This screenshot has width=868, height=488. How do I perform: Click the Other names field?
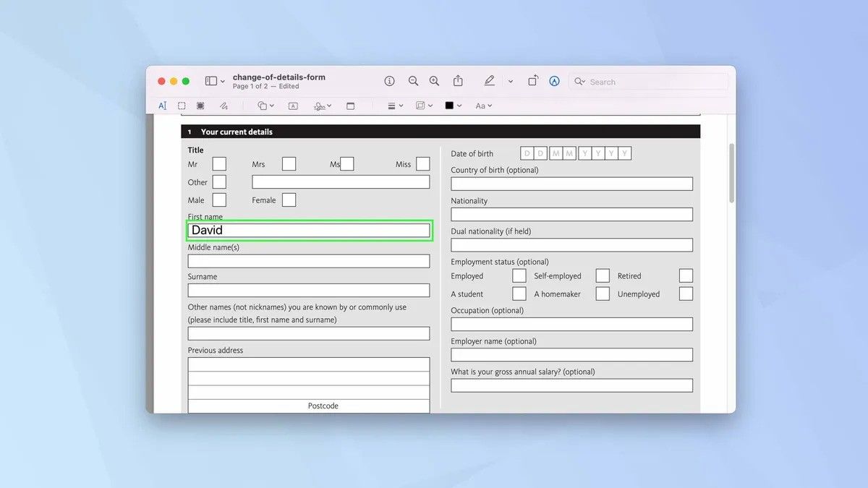(x=309, y=333)
